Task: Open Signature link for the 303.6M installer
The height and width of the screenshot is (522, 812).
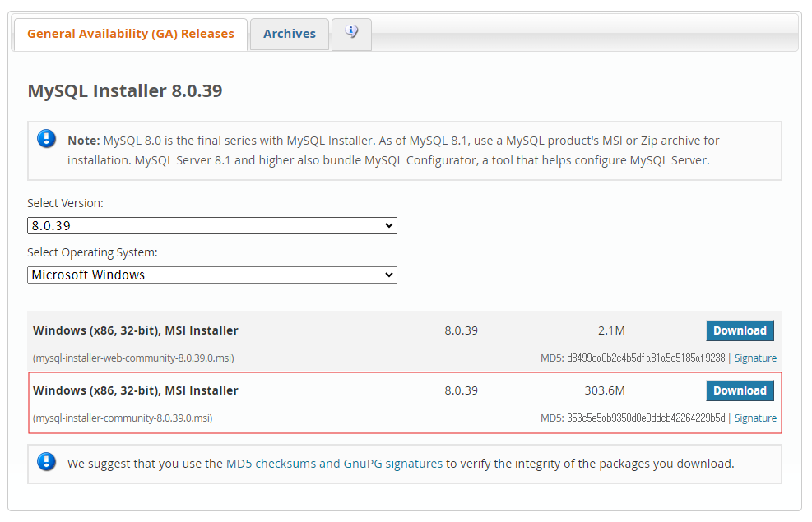Action: pos(755,418)
